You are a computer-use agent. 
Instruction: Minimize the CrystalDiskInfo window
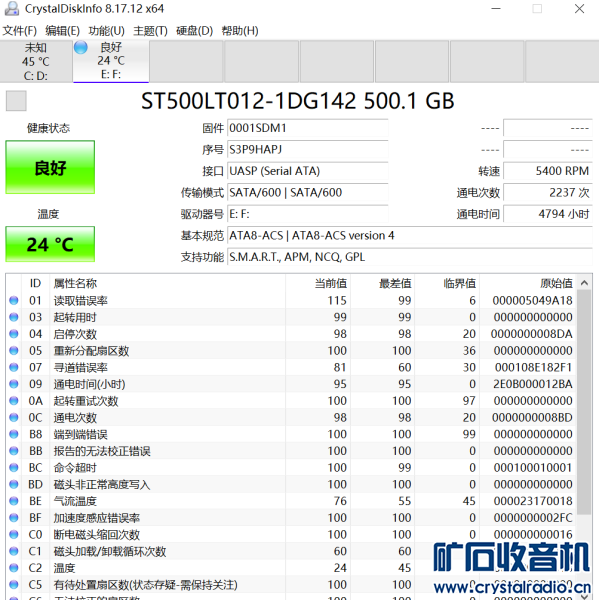pyautogui.click(x=496, y=9)
